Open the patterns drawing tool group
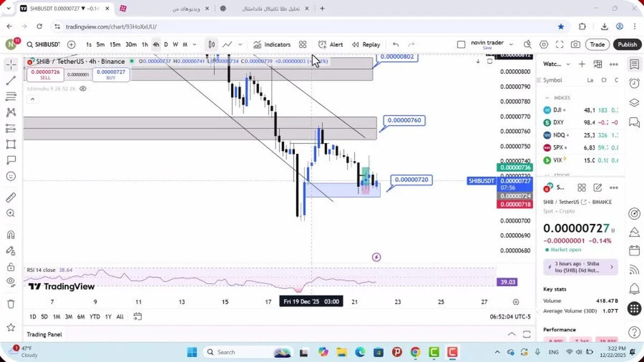This screenshot has width=644, height=362. coord(11,112)
